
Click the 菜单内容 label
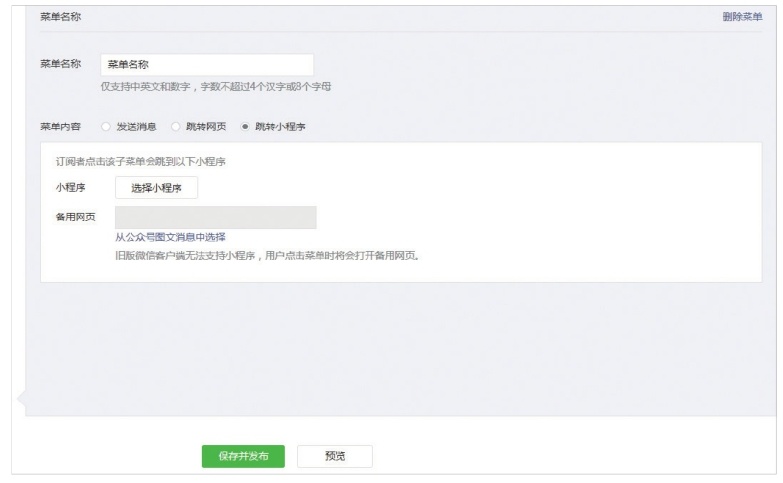tap(60, 126)
